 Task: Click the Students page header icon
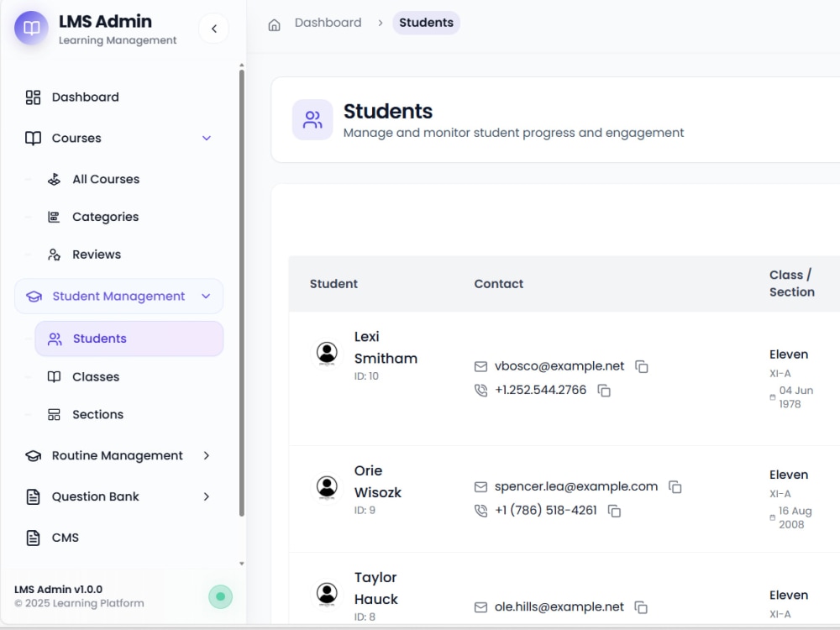[312, 119]
